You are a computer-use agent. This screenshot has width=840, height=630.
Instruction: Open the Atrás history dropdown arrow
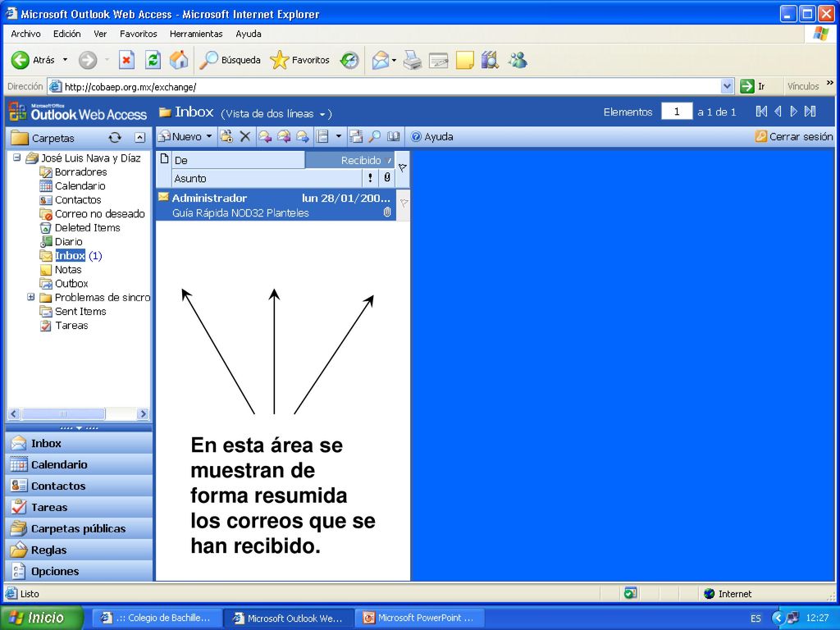point(66,60)
